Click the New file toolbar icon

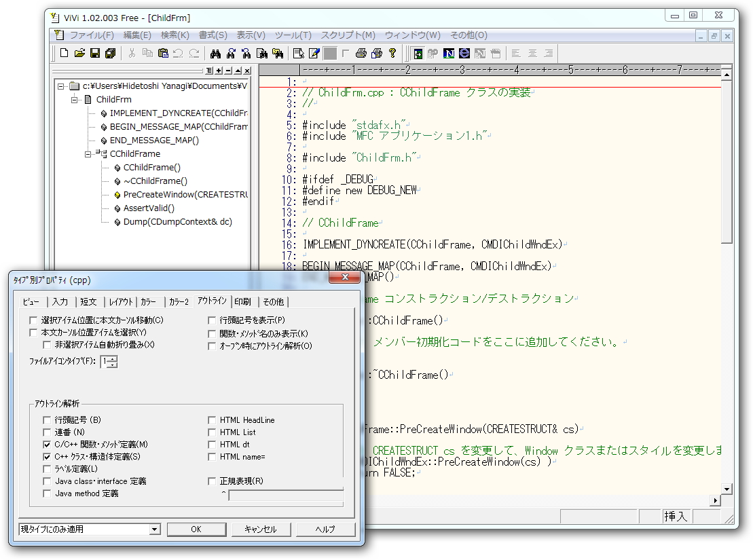pos(64,54)
